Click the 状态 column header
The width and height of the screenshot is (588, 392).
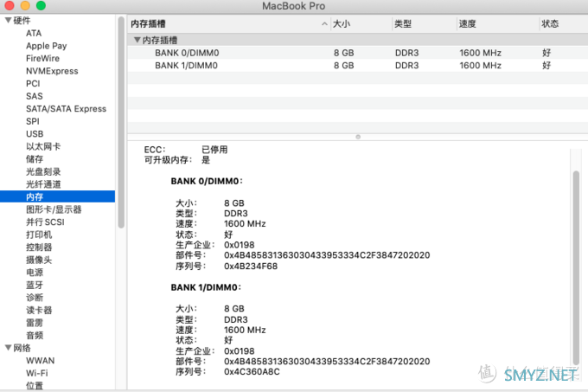[564, 24]
